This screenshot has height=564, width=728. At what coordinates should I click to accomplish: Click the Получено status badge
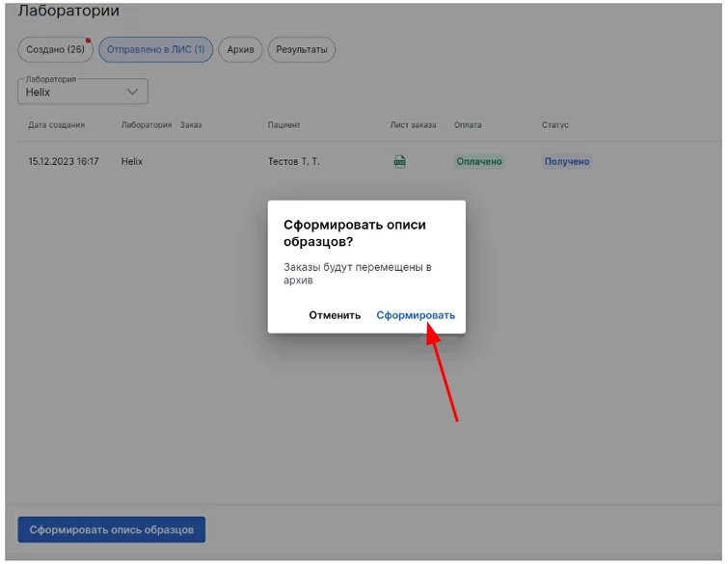pos(567,162)
